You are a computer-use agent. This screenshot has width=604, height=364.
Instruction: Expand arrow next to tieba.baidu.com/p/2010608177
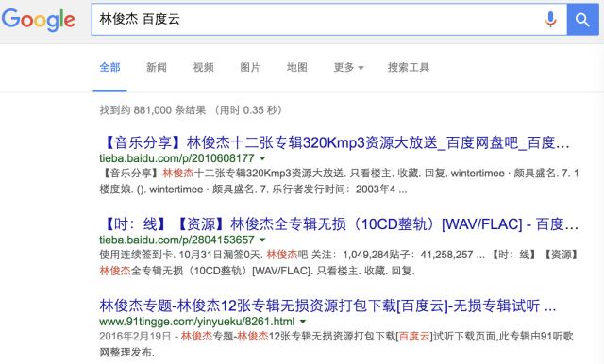[262, 158]
